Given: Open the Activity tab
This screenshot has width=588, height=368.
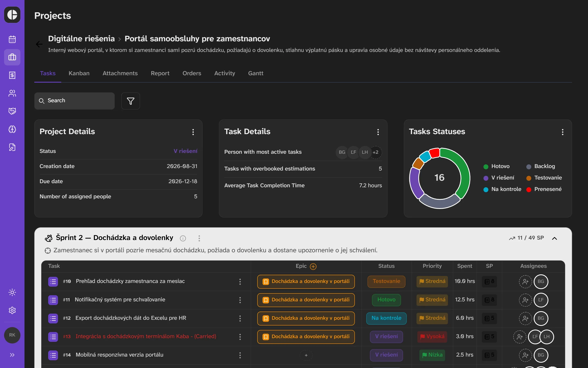Looking at the screenshot, I should pyautogui.click(x=225, y=73).
